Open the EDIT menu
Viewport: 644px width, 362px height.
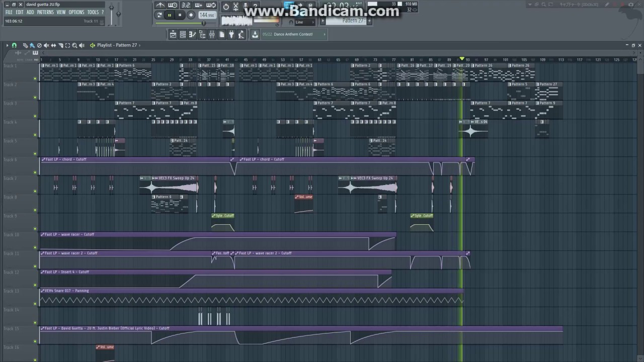point(19,12)
